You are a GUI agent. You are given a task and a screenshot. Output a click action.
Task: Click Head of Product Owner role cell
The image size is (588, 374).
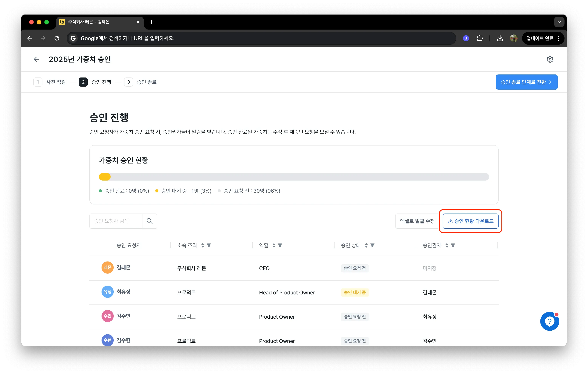287,292
